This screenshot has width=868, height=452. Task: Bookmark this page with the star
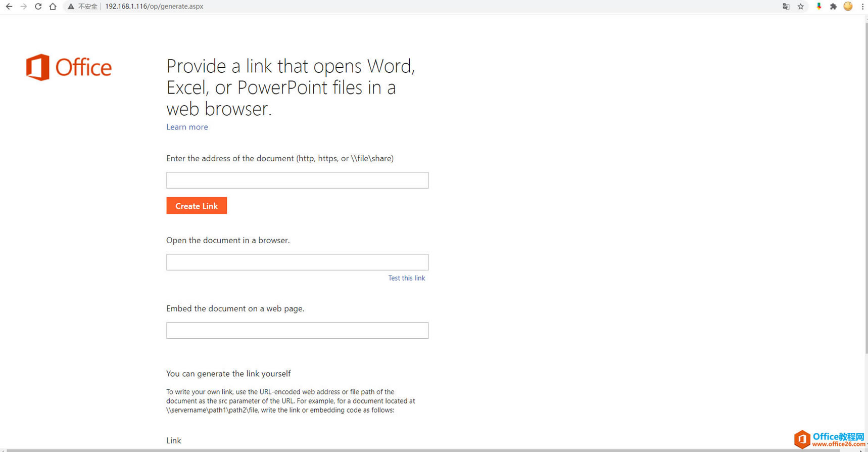click(x=801, y=7)
